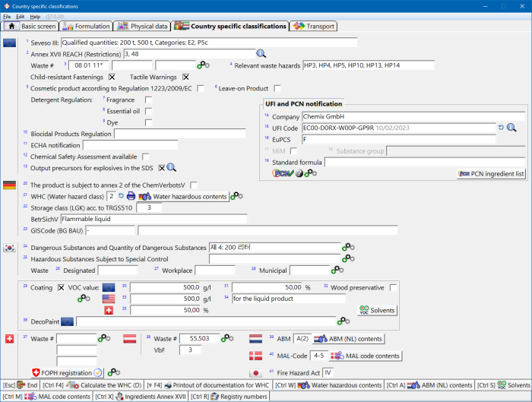This screenshot has height=402, width=532.
Task: Switch to the Physical data tab
Action: (x=143, y=26)
